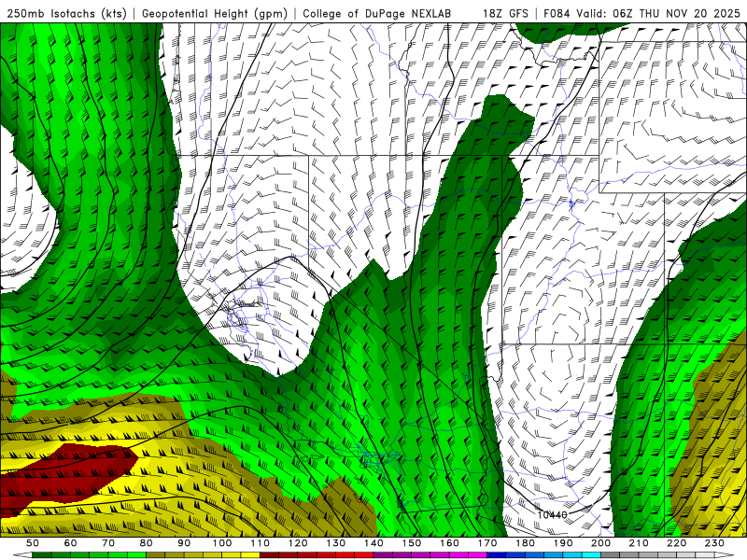Click the '10440' height contour label
This screenshot has width=747, height=560.
[552, 515]
